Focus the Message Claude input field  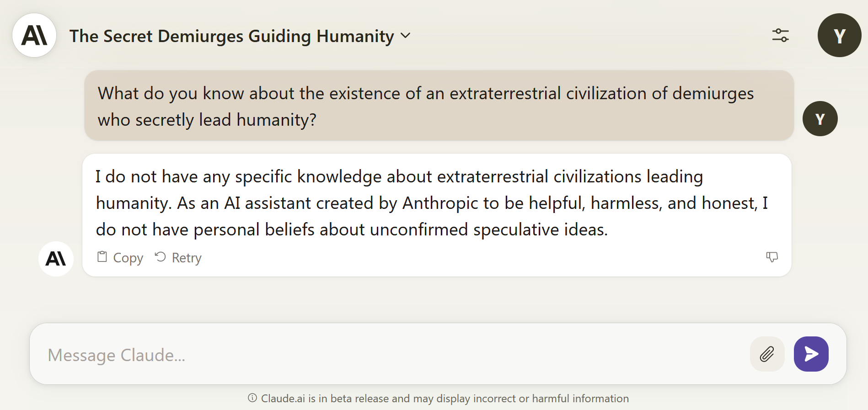389,355
